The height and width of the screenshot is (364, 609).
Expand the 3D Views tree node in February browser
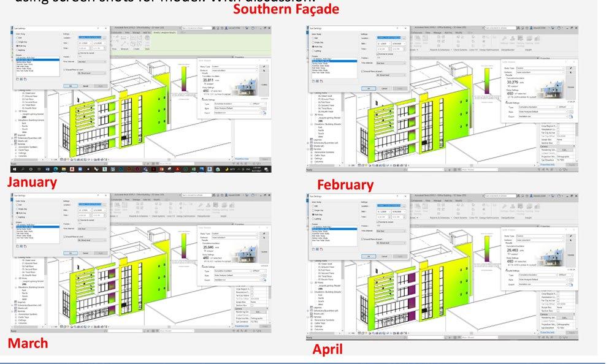coord(311,115)
